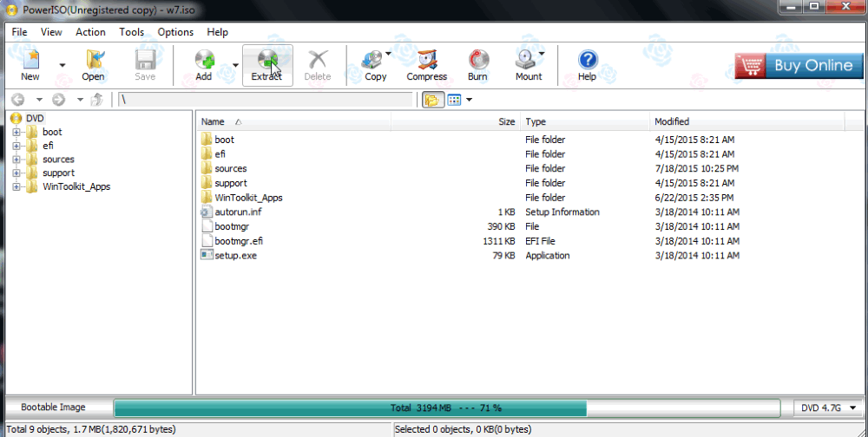Select the setup.exe application icon
Screen dimensions: 868x437
coord(207,256)
